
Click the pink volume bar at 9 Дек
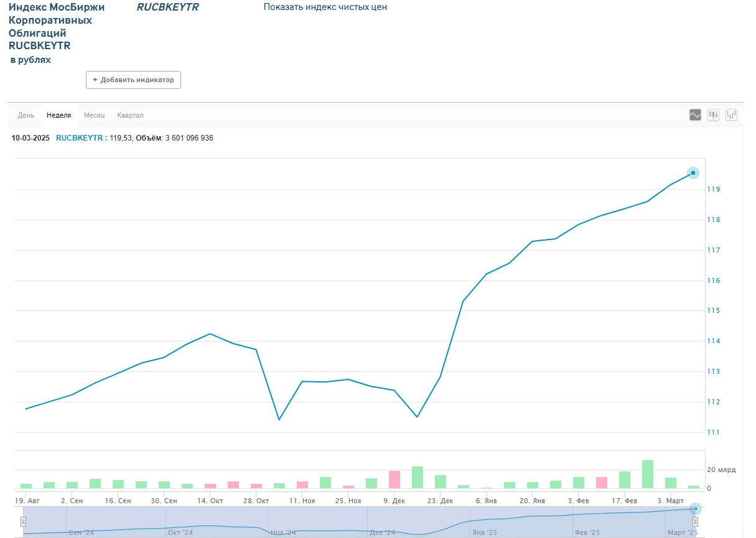394,480
